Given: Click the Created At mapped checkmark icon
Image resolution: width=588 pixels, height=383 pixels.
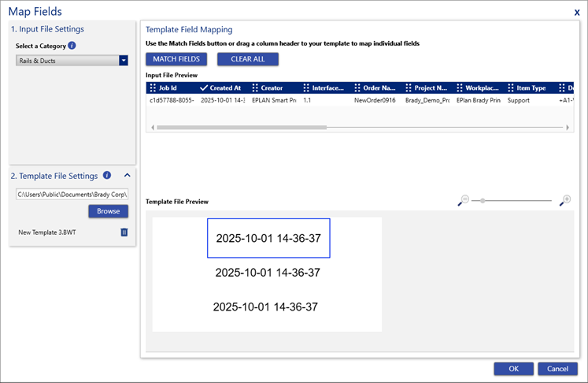Looking at the screenshot, I should click(204, 88).
